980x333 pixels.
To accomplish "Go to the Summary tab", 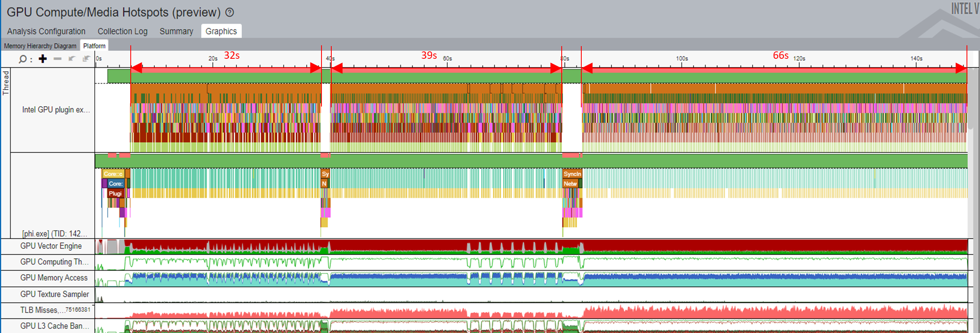I will 176,31.
